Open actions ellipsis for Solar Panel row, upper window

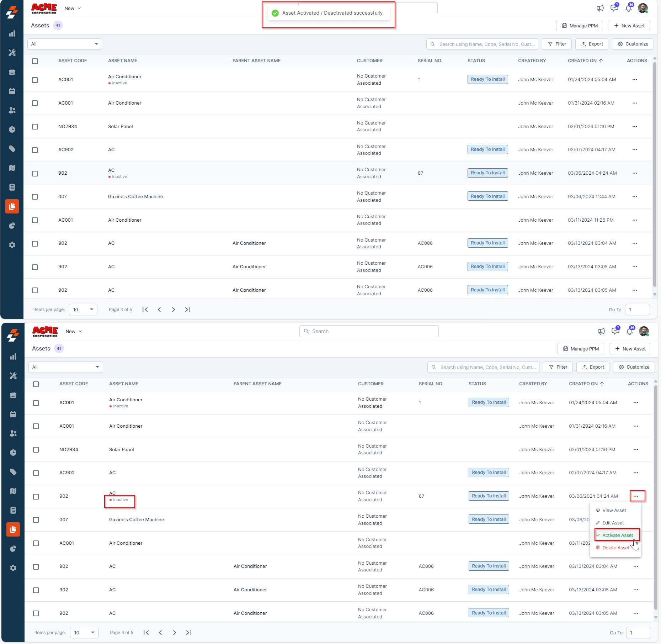tap(635, 127)
